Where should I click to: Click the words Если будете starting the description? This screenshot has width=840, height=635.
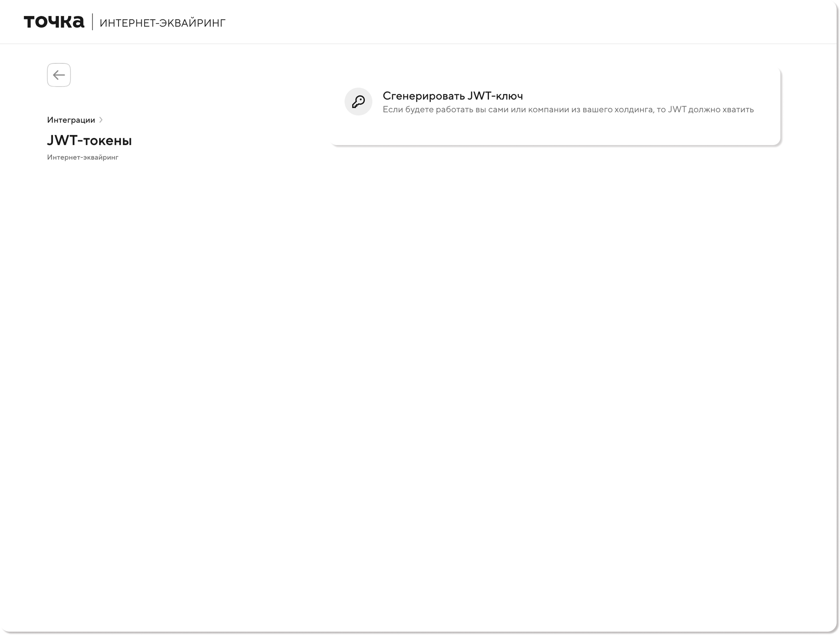(x=408, y=110)
